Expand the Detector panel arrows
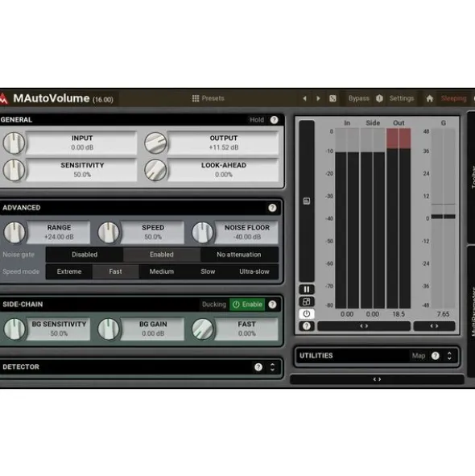The image size is (475, 476). click(x=272, y=367)
